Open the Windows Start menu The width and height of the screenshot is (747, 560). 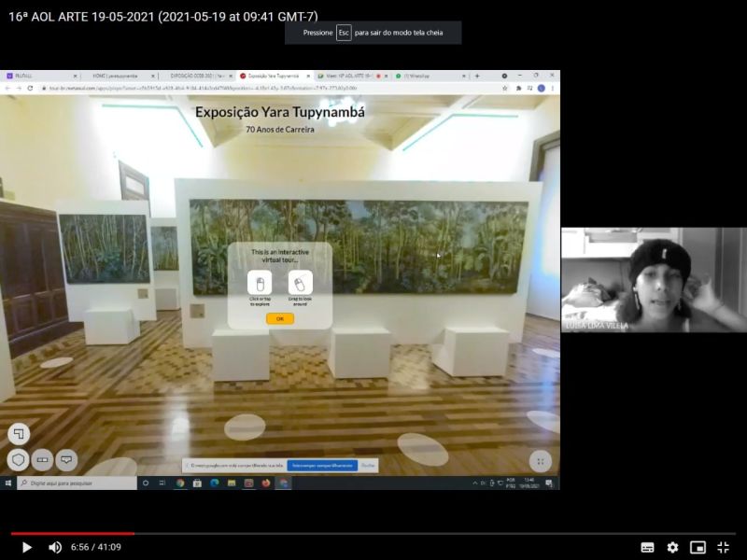coord(7,483)
